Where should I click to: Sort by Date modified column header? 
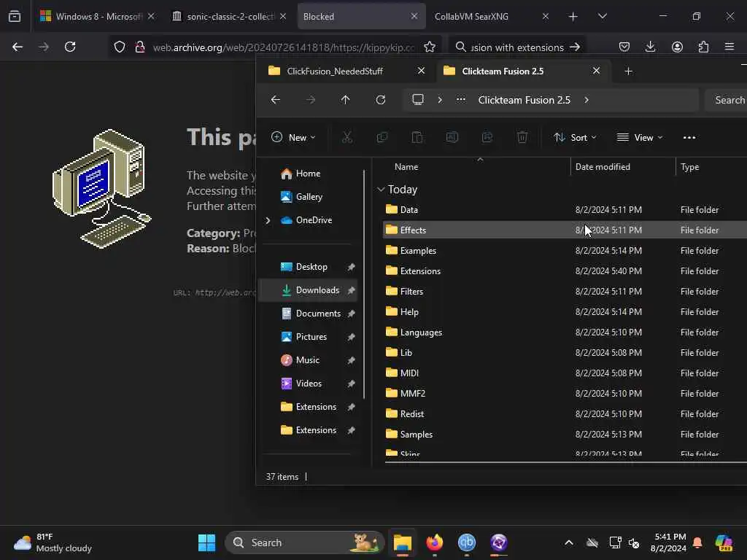(x=603, y=167)
